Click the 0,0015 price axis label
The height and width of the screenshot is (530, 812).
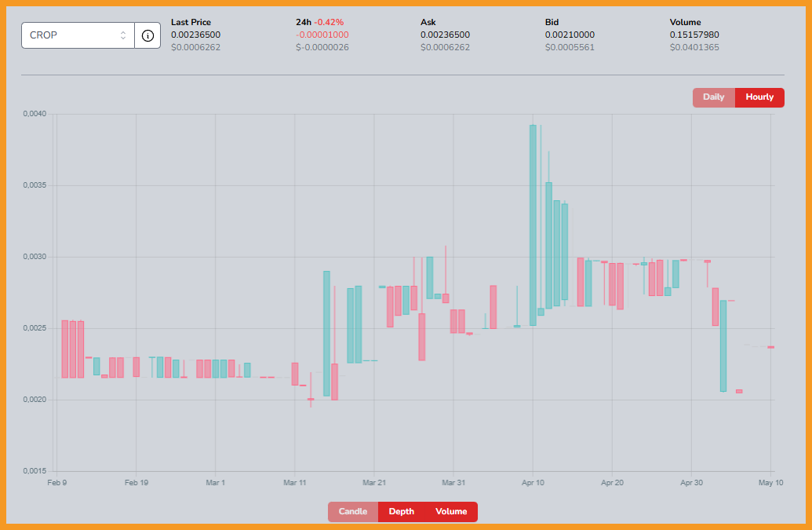[35, 471]
